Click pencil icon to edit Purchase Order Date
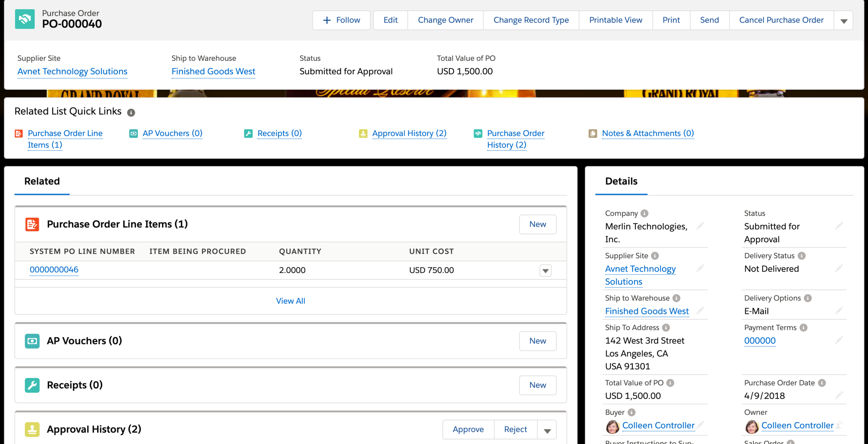The width and height of the screenshot is (868, 444). pyautogui.click(x=839, y=395)
